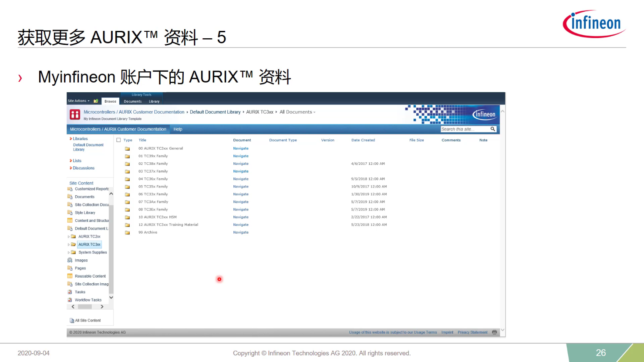Screen dimensions: 644x362
Task: Click the AURIX TC3xx breadcrumb
Action: click(260, 112)
